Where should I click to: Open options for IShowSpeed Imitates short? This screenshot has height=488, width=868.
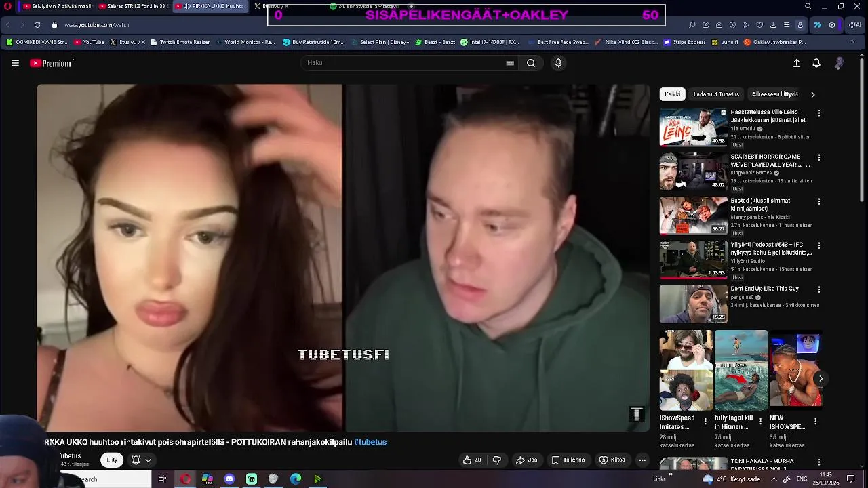coord(705,422)
